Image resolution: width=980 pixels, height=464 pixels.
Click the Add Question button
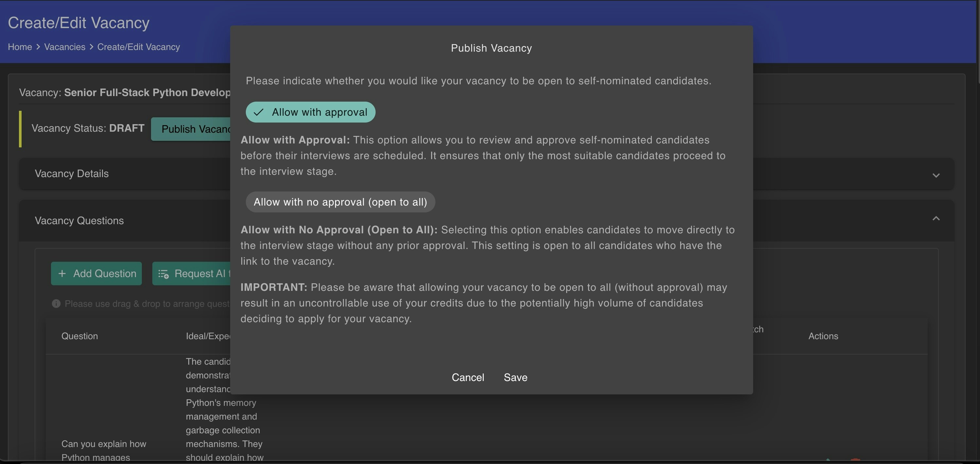[x=96, y=273]
